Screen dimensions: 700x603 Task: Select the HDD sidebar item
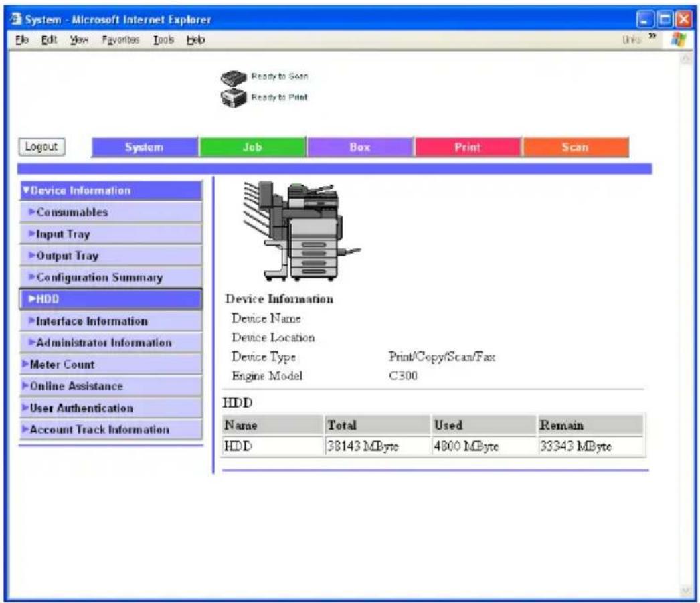[x=110, y=299]
